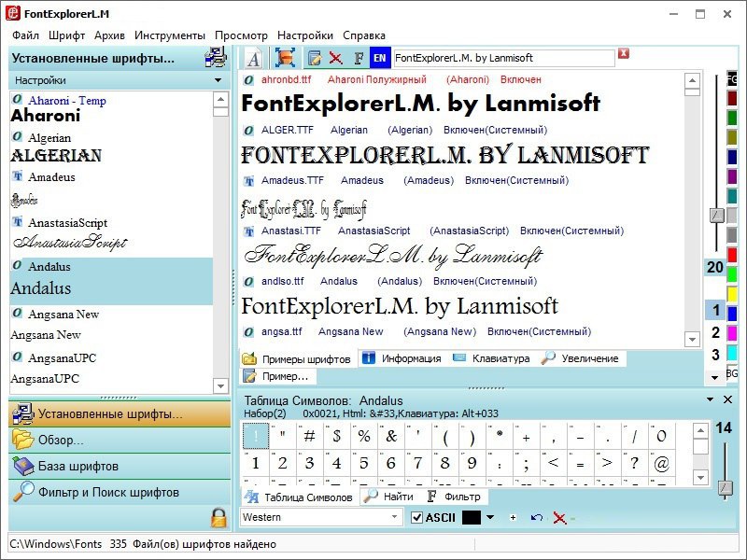Open the Western charset dropdown

click(320, 517)
